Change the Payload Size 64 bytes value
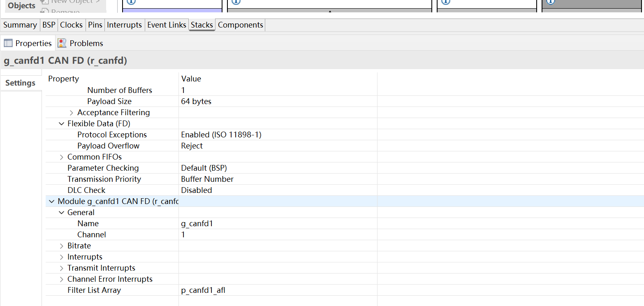Image resolution: width=644 pixels, height=306 pixels. [x=278, y=102]
